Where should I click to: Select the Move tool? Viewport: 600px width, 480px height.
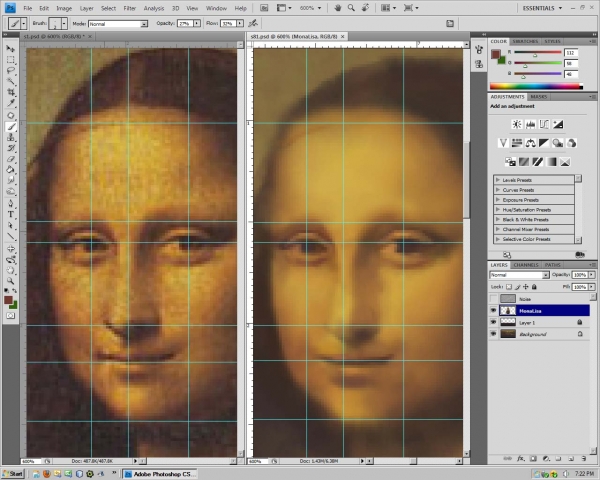point(10,49)
